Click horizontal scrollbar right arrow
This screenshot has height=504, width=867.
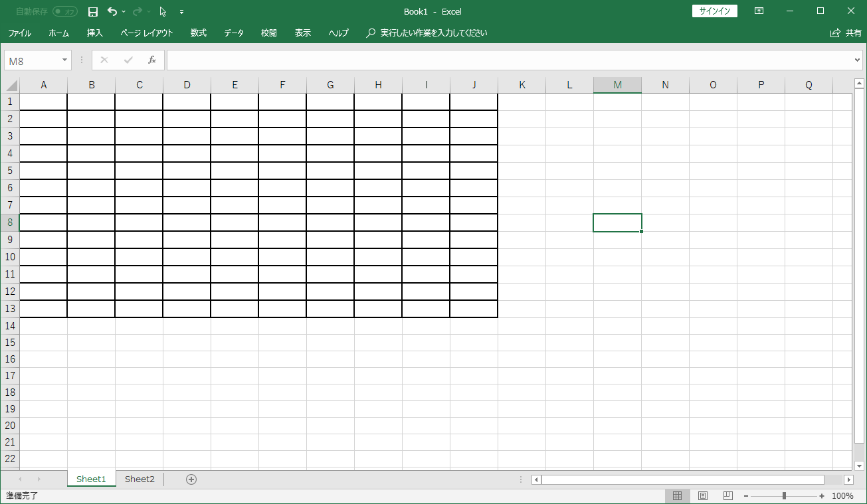click(x=848, y=479)
